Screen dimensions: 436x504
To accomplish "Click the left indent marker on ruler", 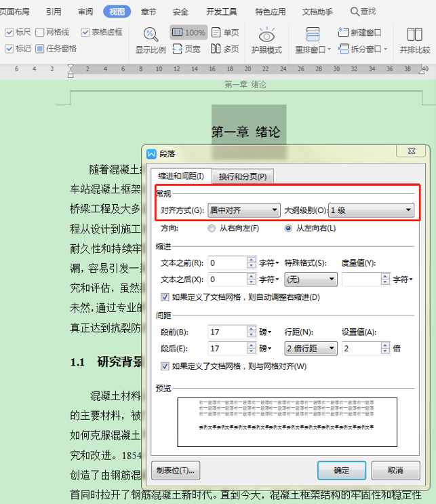I will [x=71, y=71].
